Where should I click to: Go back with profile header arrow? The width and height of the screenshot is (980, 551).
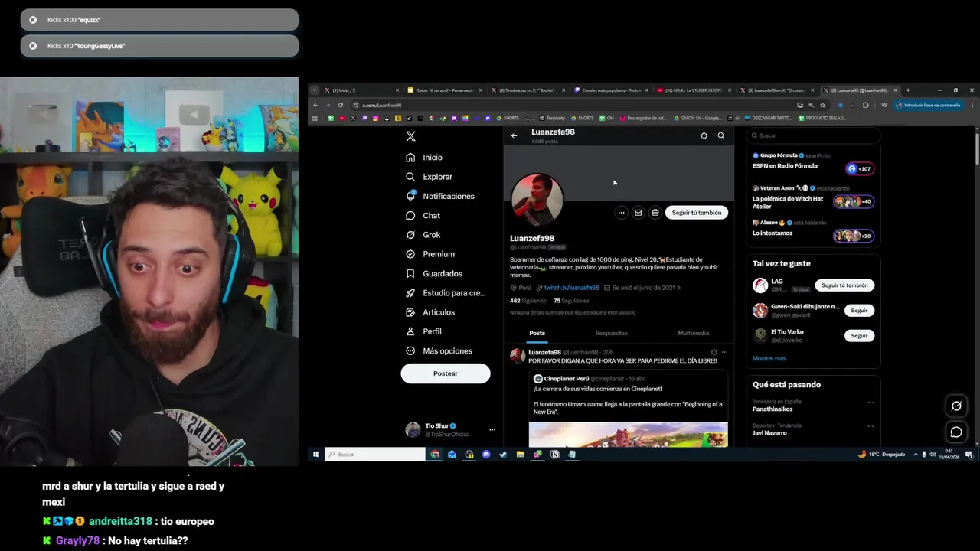click(514, 135)
